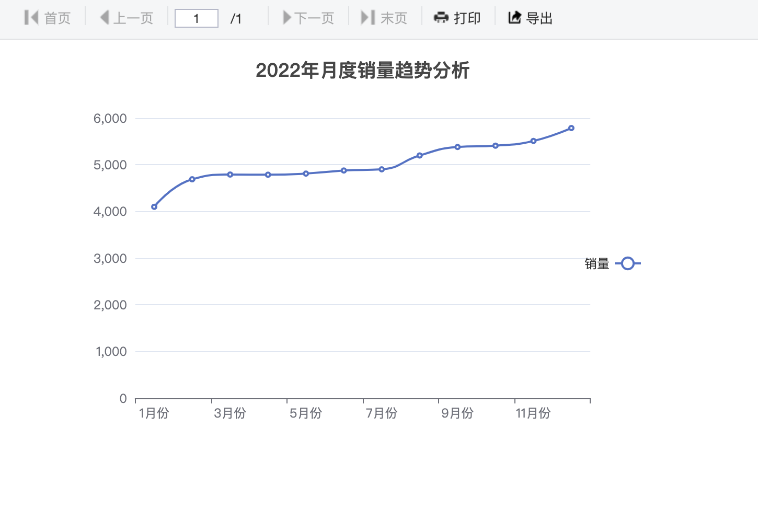Jump to last page via 末页
This screenshot has height=532, width=758.
click(384, 18)
